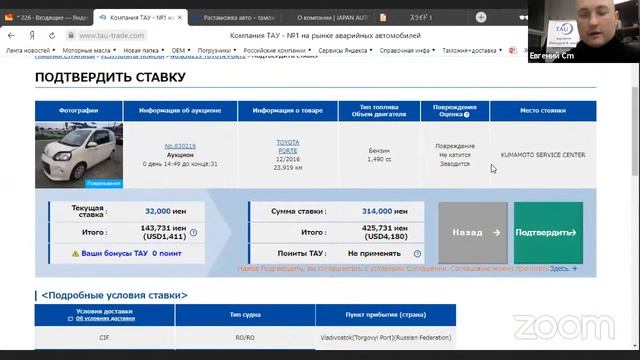This screenshot has width=640, height=360.
Task: Open auction lot link No.830219
Action: [x=180, y=146]
